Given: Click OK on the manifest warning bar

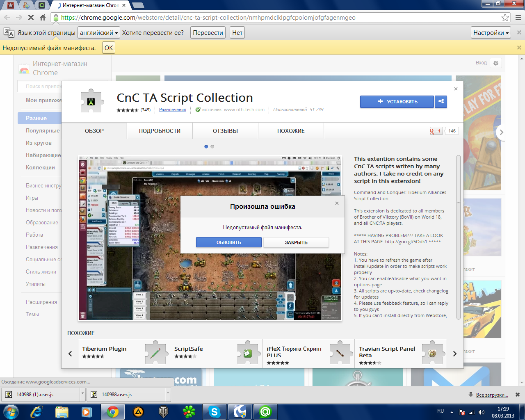Looking at the screenshot, I should (x=109, y=48).
